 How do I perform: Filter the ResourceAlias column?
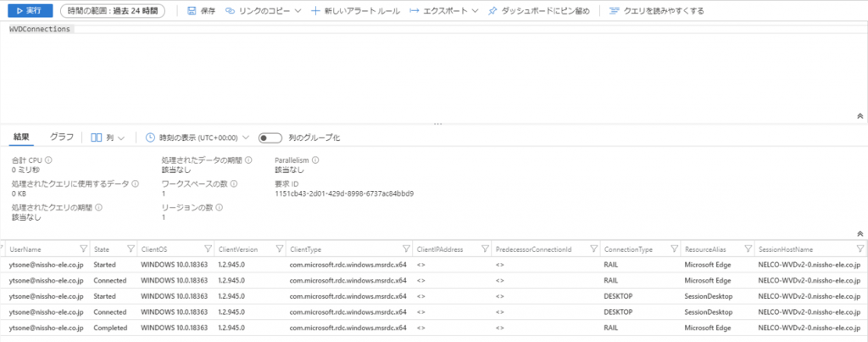click(748, 249)
